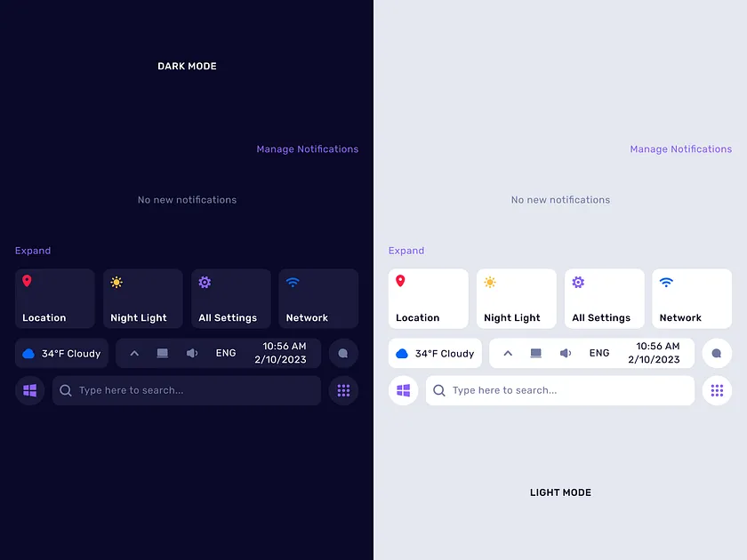
Task: Click the Type here to search field
Action: click(x=187, y=390)
